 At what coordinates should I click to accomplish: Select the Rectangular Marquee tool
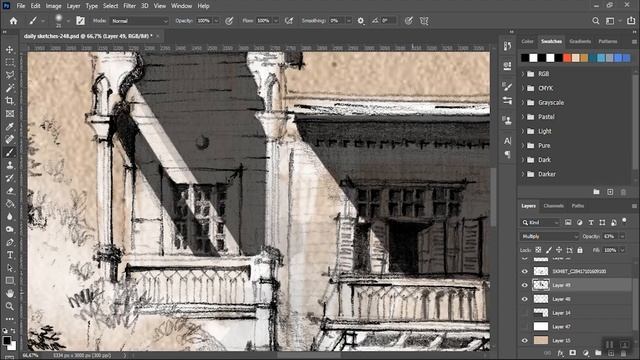(x=10, y=62)
